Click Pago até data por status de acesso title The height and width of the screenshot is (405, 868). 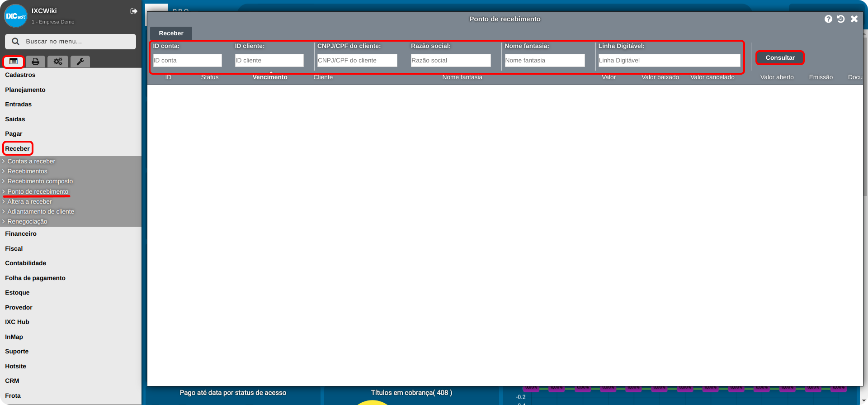(x=233, y=393)
